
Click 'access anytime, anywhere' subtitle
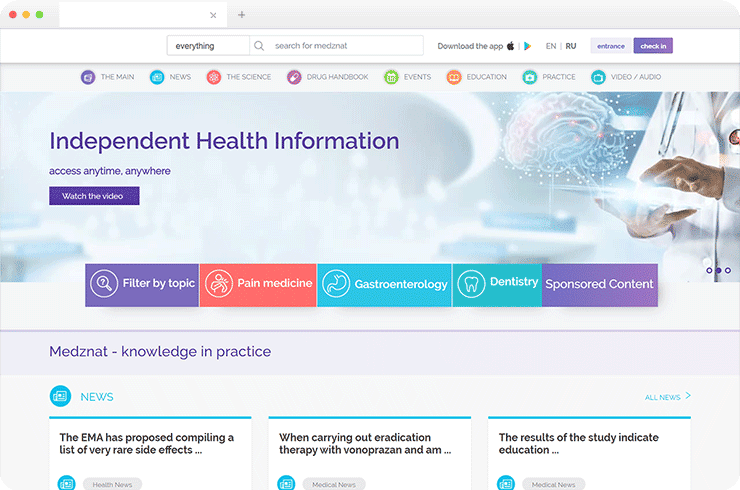110,171
